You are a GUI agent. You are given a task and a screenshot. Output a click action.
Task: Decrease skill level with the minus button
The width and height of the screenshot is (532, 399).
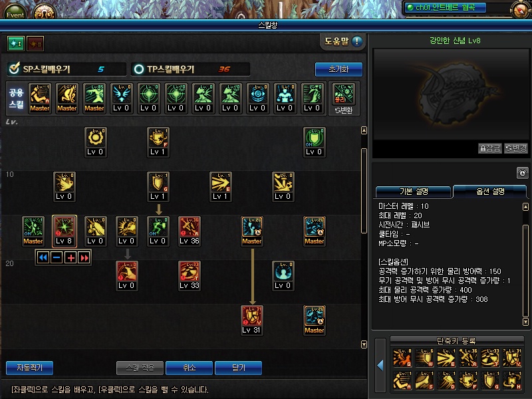(x=57, y=258)
